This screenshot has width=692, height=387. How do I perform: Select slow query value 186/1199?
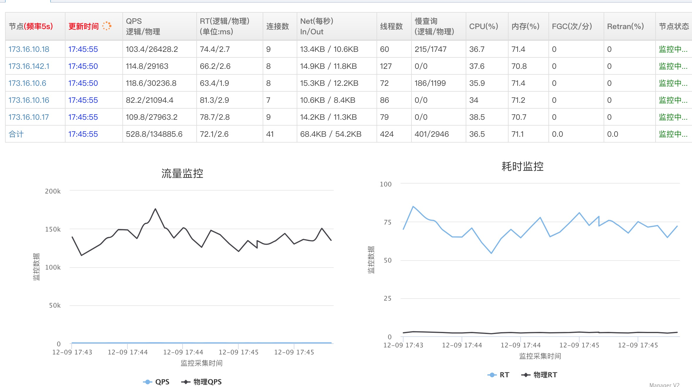point(430,83)
